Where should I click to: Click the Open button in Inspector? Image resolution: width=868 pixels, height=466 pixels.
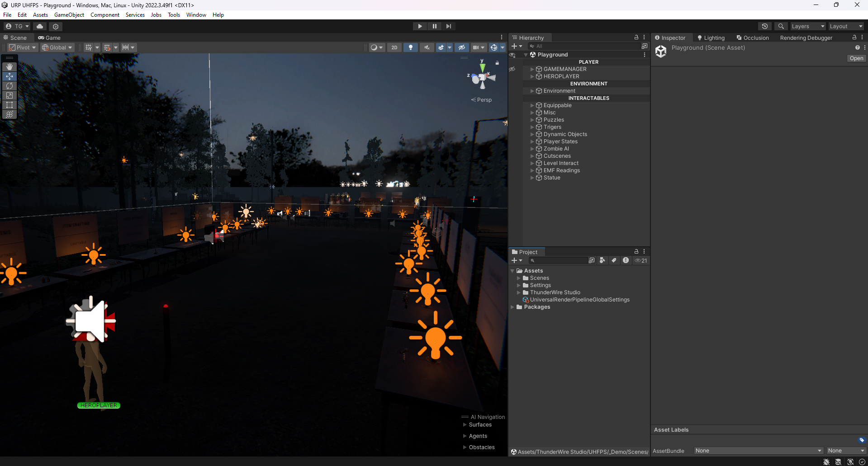[x=856, y=58]
